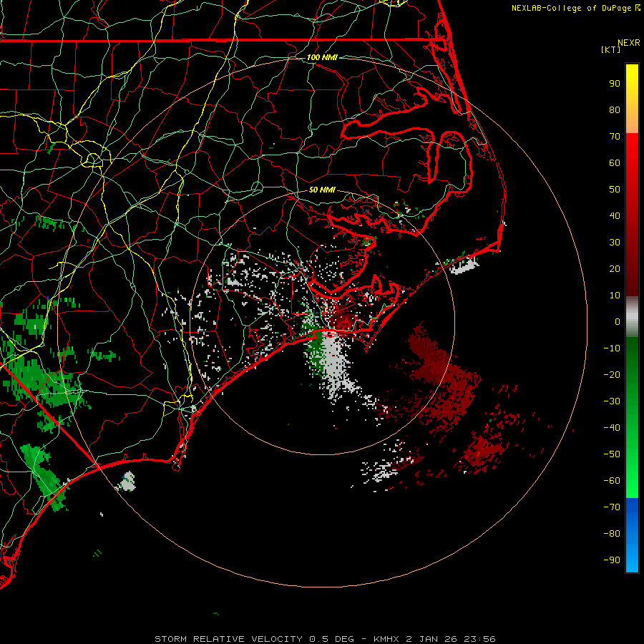Click the Storm Relative Velocity caption text
Viewport: 644px width, 644px height.
tap(324, 639)
